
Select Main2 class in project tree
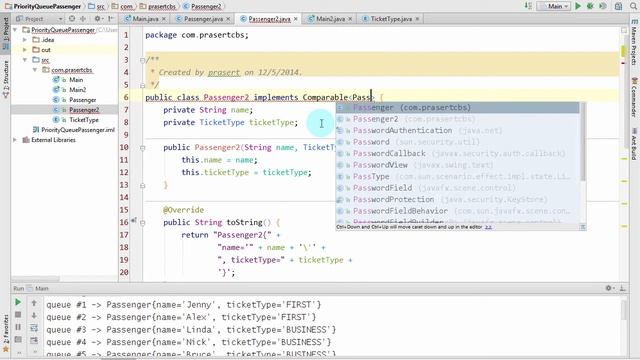tap(78, 90)
